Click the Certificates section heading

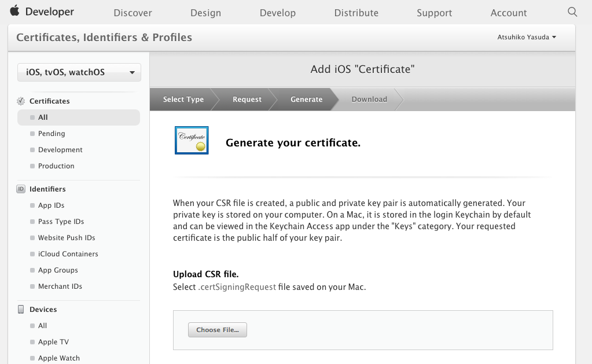(49, 101)
